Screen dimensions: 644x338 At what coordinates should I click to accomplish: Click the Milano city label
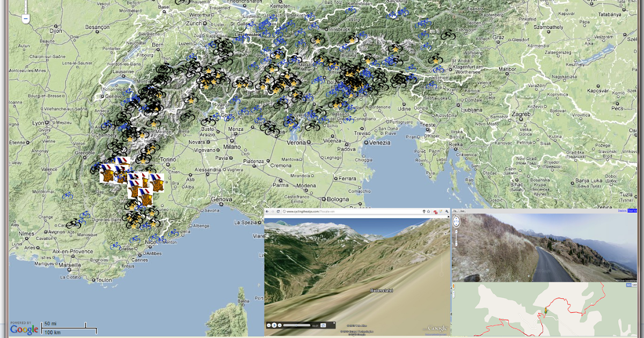click(232, 146)
